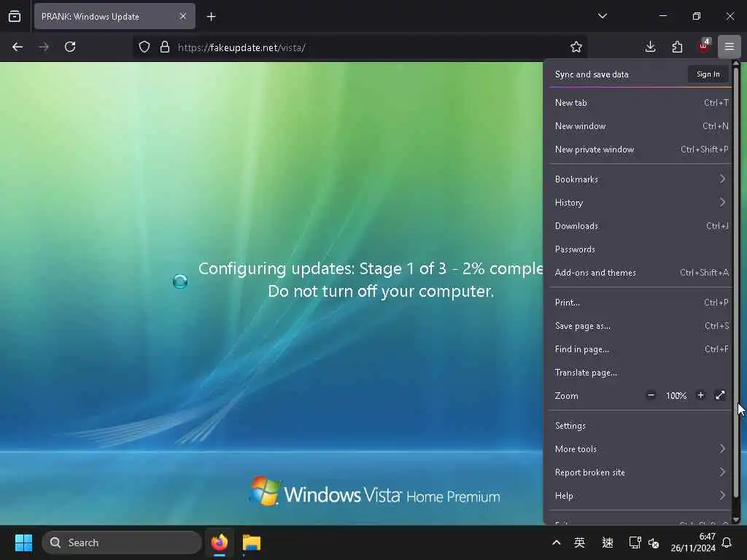Expand the Bookmarks submenu
Image resolution: width=747 pixels, height=560 pixels.
[x=640, y=179]
